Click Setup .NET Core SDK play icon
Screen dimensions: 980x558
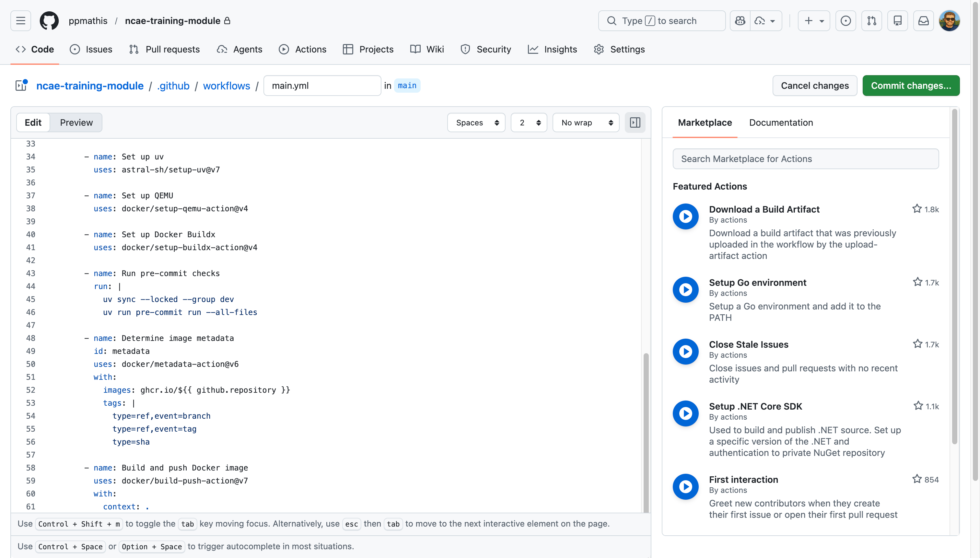coord(686,413)
